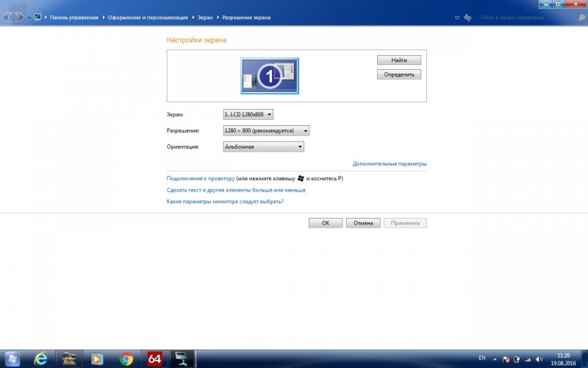
Task: Click the red 64 taskbar icon
Action: pos(154,358)
